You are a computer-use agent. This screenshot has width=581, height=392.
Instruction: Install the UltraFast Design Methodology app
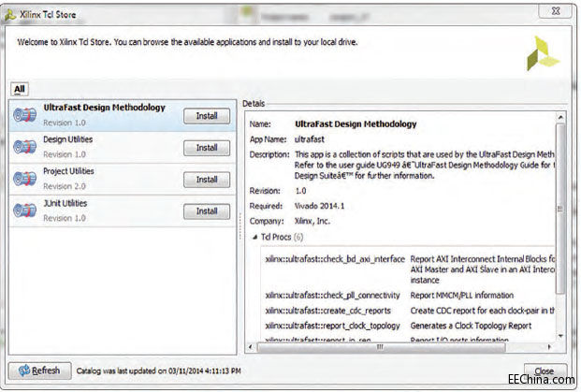pos(206,116)
